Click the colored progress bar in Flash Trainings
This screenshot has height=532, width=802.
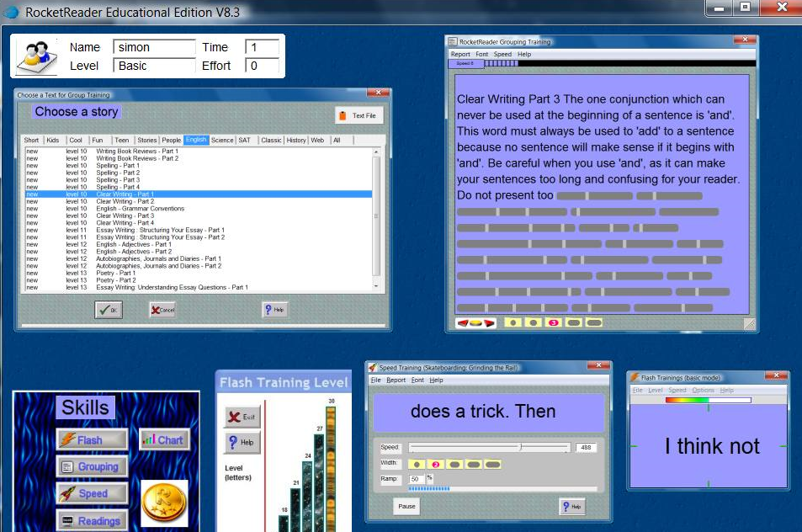(x=709, y=400)
